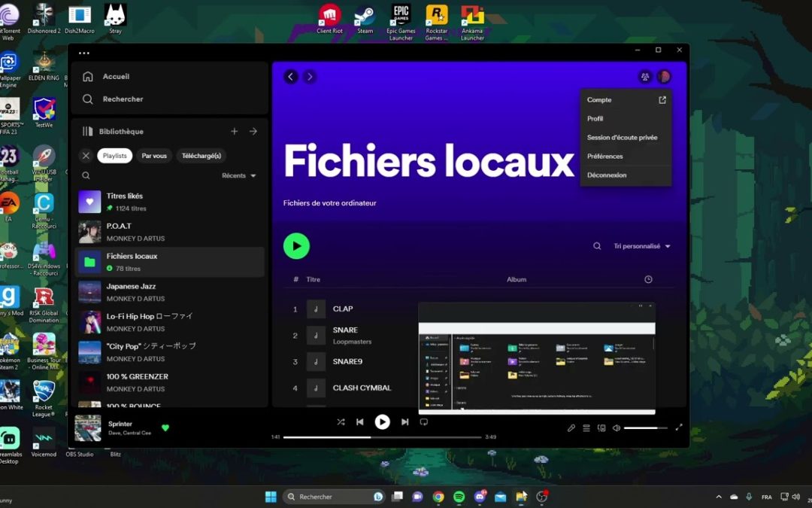Select track CLASH CYMBAL

pyautogui.click(x=362, y=388)
